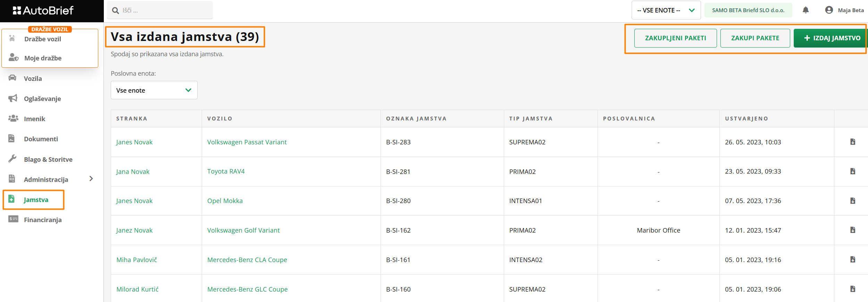Open the Zakupljeni paketi button

[x=675, y=38]
